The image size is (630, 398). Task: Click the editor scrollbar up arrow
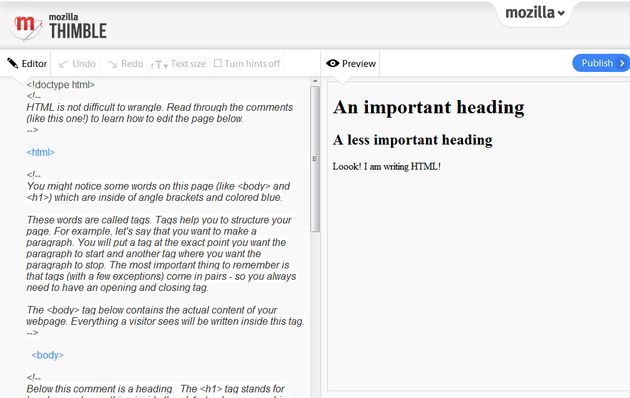tap(315, 81)
